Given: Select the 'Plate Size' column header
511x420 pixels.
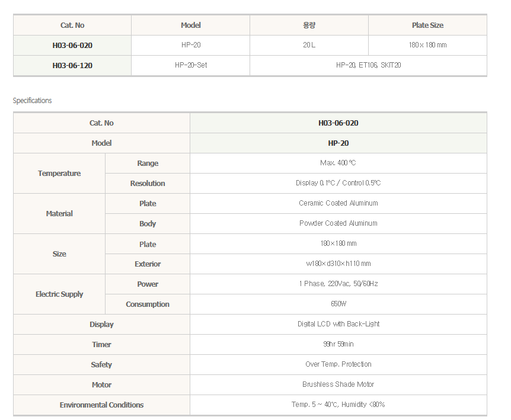Looking at the screenshot, I should (427, 25).
